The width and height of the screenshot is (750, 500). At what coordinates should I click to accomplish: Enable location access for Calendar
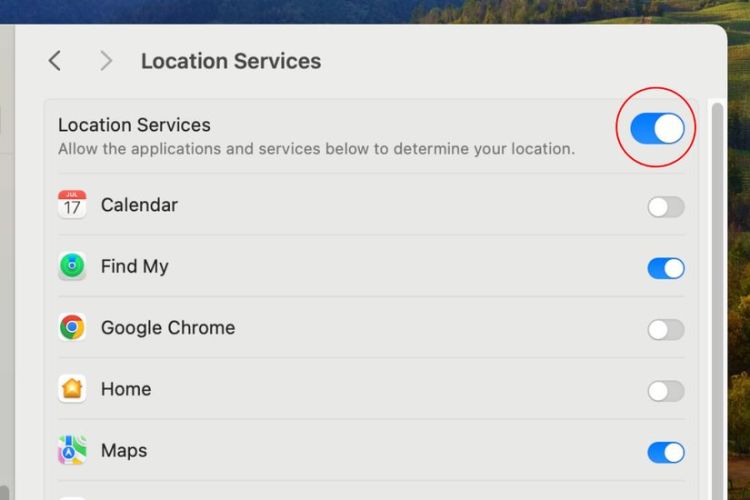pyautogui.click(x=666, y=207)
